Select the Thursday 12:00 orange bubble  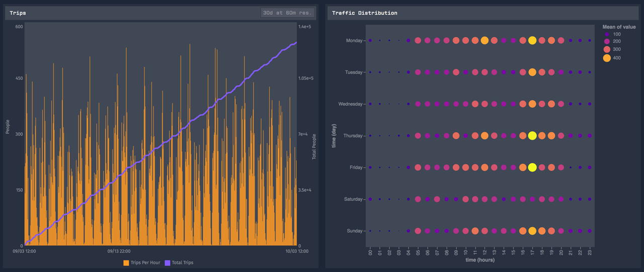click(485, 135)
